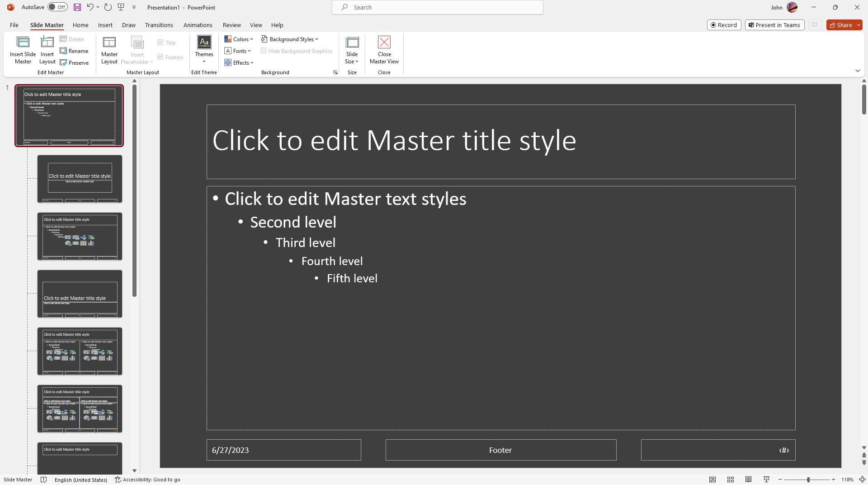The image size is (868, 485).
Task: Open Format Background dialog launcher
Action: [x=335, y=73]
